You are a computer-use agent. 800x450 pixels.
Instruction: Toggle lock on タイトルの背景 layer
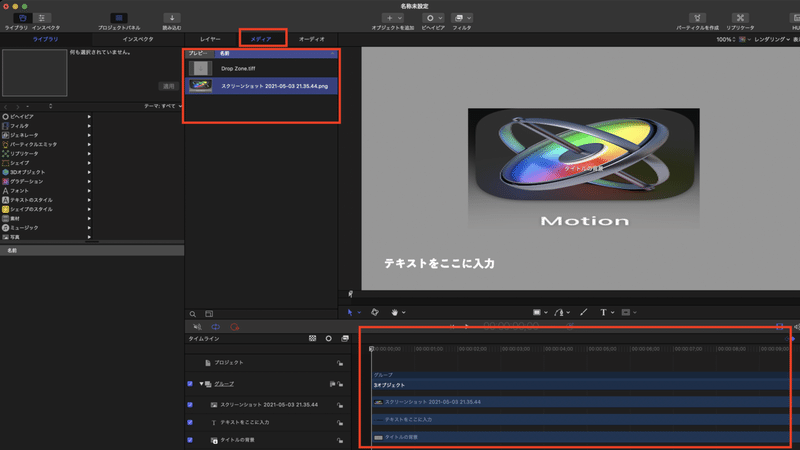340,440
